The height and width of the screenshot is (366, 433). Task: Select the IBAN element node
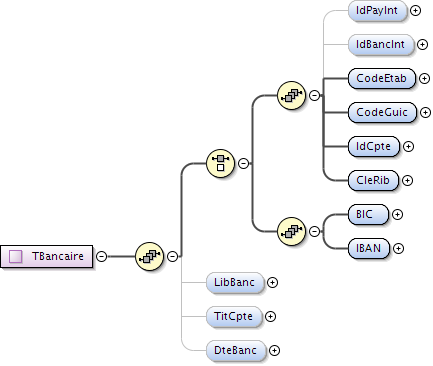[x=369, y=248]
